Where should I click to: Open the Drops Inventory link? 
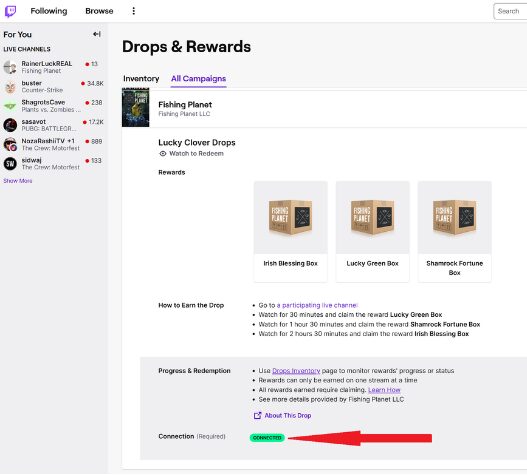coord(296,371)
